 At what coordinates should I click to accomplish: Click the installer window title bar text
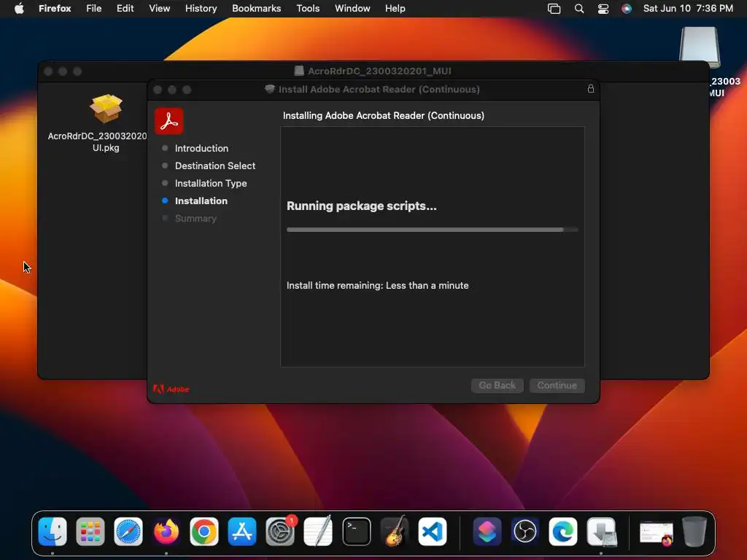pyautogui.click(x=379, y=90)
